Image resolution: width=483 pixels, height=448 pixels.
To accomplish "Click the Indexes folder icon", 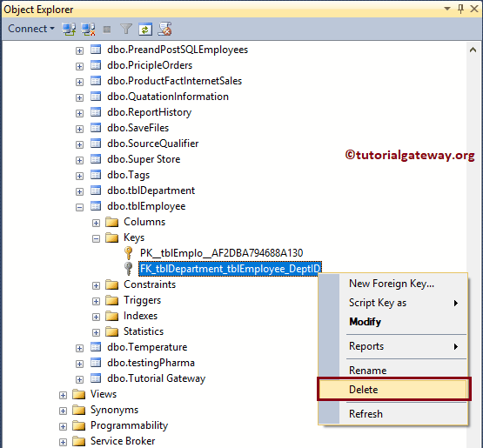I will pyautogui.click(x=111, y=316).
